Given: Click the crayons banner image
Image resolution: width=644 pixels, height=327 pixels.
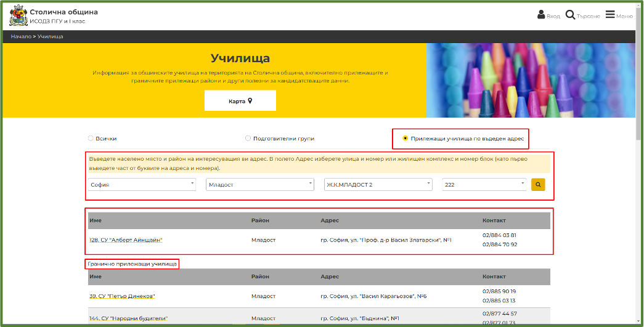Looking at the screenshot, I should tap(531, 81).
